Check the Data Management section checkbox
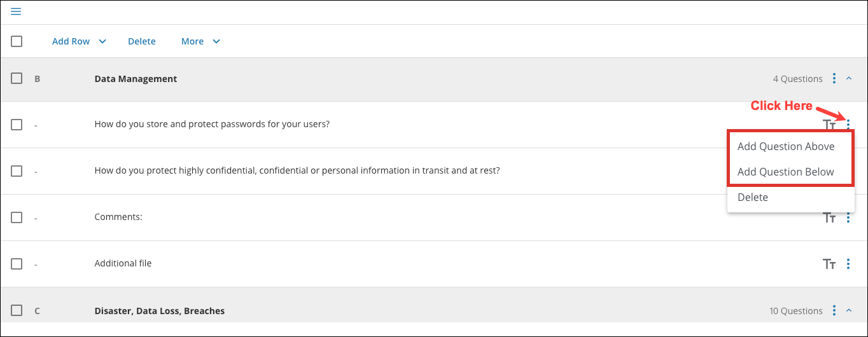The width and height of the screenshot is (868, 337). (17, 79)
